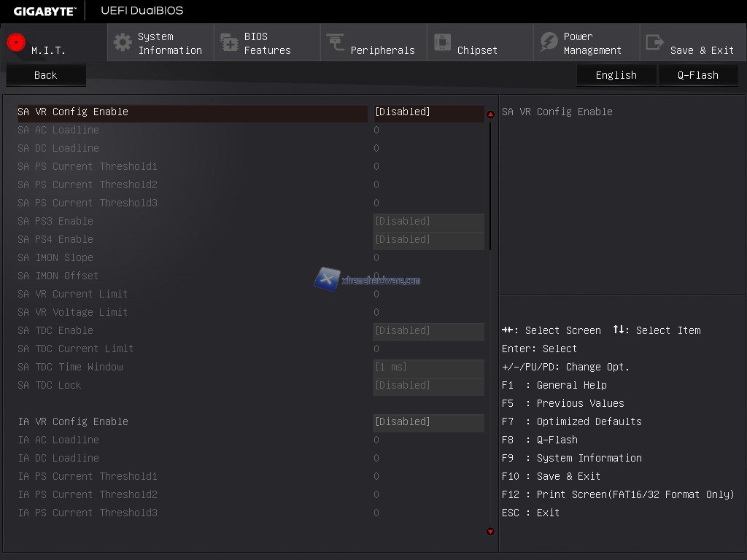Click the red scroll-down arrow
This screenshot has height=560, width=747.
(490, 532)
